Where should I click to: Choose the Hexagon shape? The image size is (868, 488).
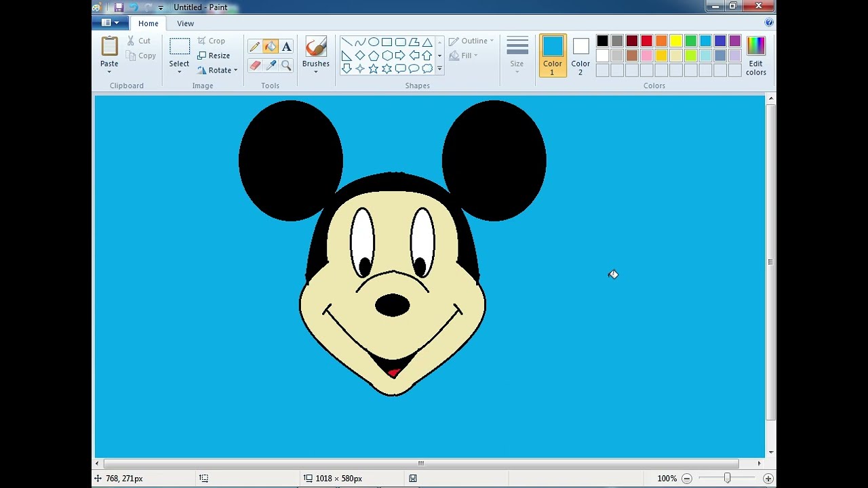coord(387,56)
